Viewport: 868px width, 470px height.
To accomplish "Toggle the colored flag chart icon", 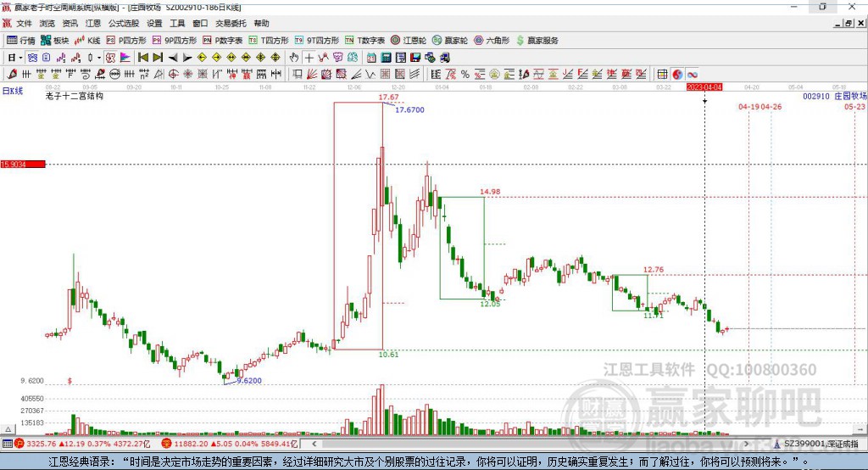I will [125, 58].
